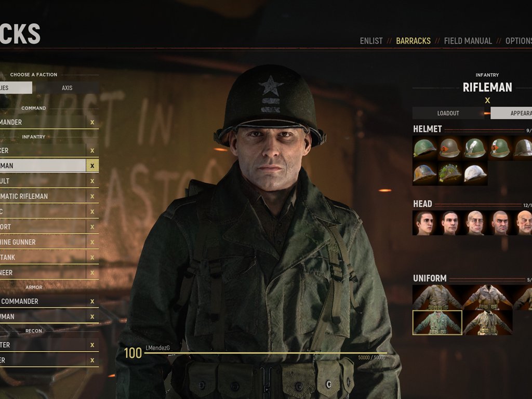The height and width of the screenshot is (399, 532).
Task: Open the Enlist menu
Action: click(371, 41)
